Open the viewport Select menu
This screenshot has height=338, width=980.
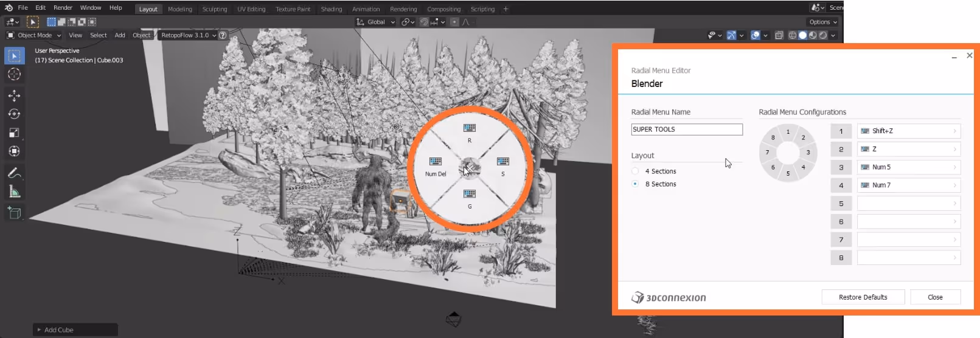(x=99, y=35)
